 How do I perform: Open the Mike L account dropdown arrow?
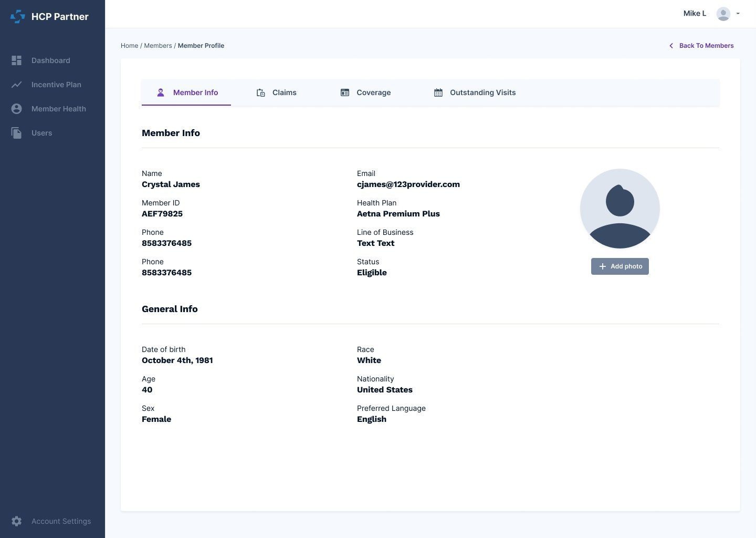[x=739, y=14]
